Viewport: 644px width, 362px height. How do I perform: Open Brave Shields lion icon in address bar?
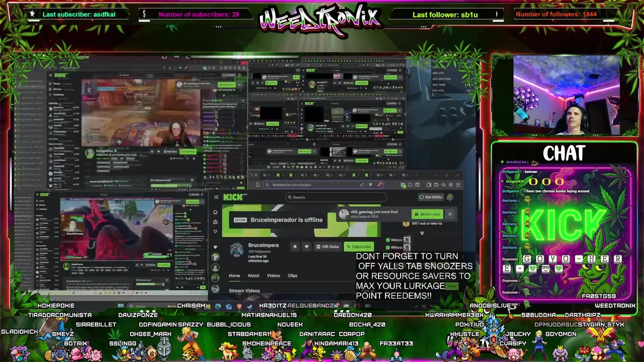point(370,185)
